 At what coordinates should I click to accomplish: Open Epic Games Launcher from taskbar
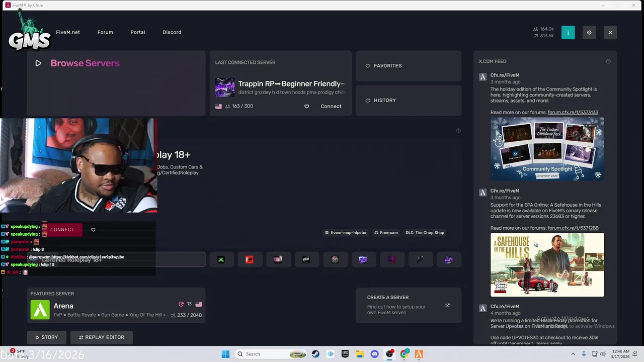tap(345, 354)
